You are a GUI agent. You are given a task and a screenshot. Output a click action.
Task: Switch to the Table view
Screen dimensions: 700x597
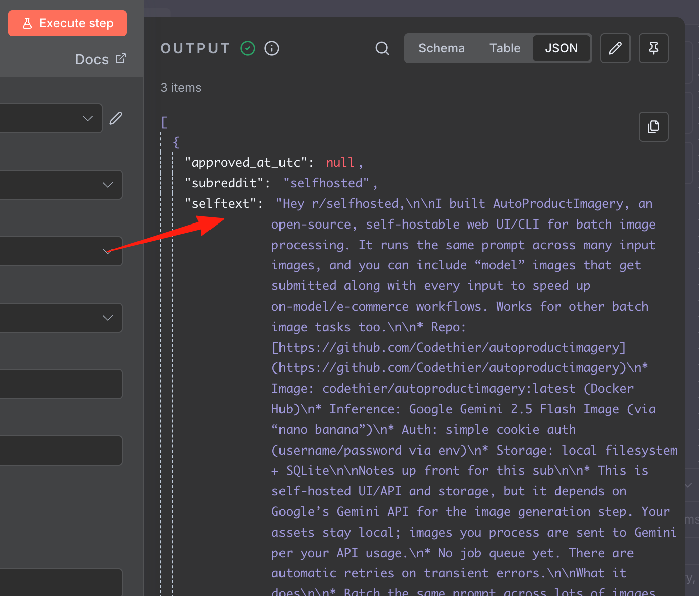[x=505, y=48]
